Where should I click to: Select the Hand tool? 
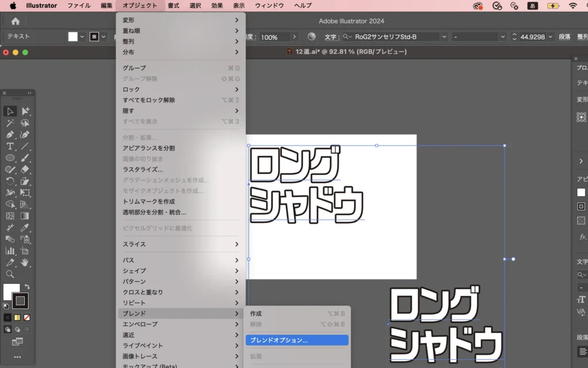coord(25,262)
